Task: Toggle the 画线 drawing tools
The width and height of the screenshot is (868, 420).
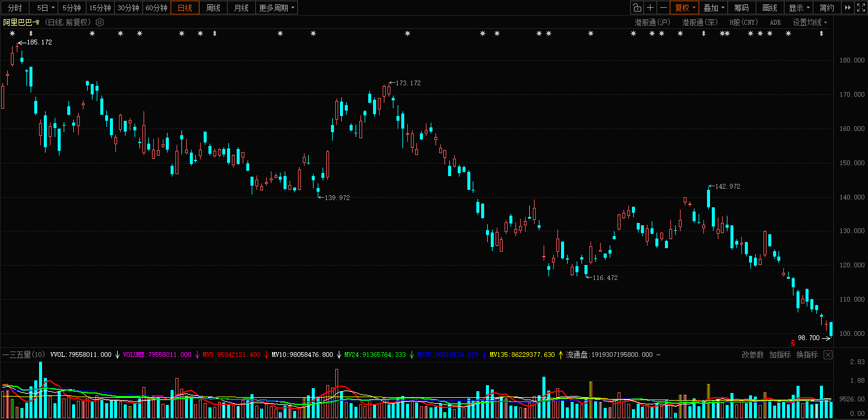Action: (x=770, y=8)
